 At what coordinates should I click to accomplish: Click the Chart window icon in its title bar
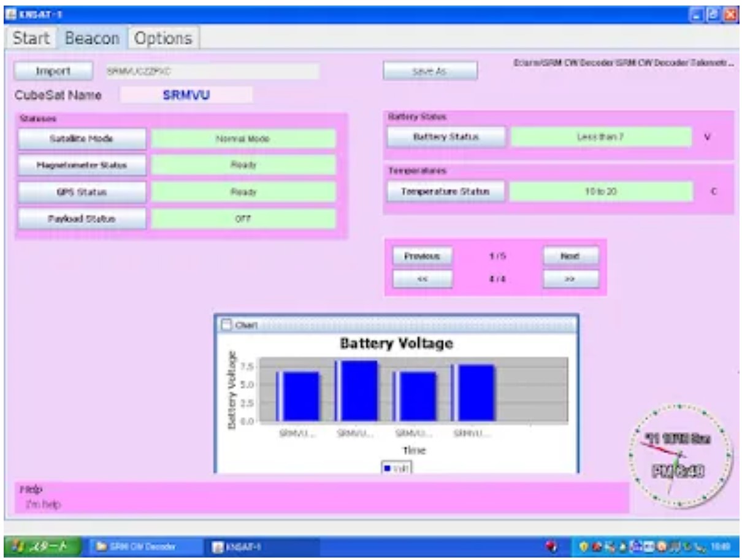225,324
